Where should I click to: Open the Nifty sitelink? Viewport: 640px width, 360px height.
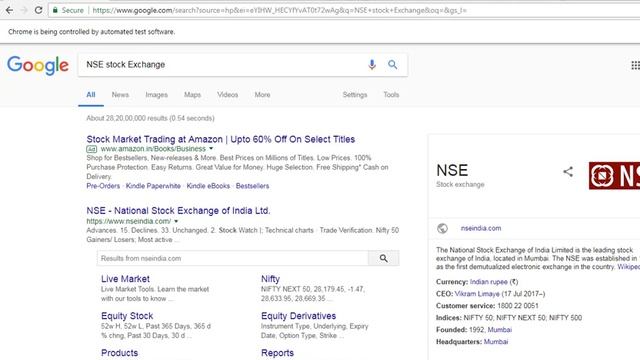click(x=270, y=279)
